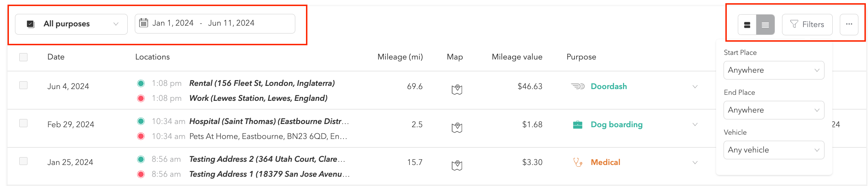The height and width of the screenshot is (186, 868).
Task: Open map for Jan 25, 2024 trip
Action: 457,165
